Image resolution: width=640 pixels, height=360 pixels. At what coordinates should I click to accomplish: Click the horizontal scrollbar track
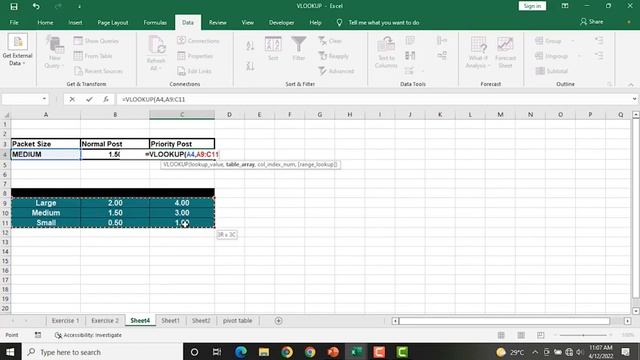[x=504, y=321]
